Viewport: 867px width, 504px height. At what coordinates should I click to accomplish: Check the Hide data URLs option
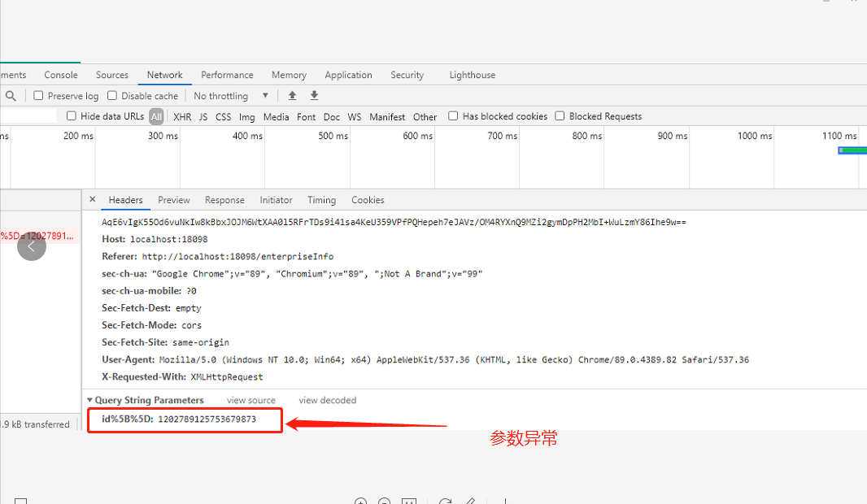[x=72, y=116]
